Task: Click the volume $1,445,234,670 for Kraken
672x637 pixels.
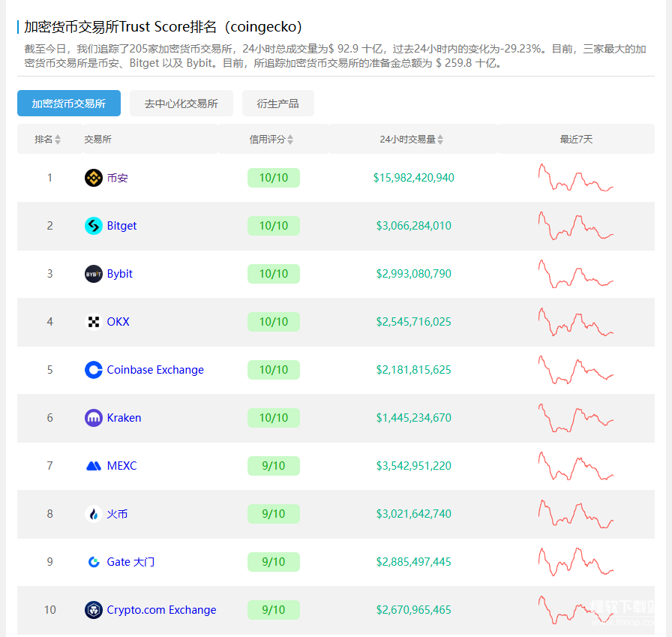Action: (413, 418)
